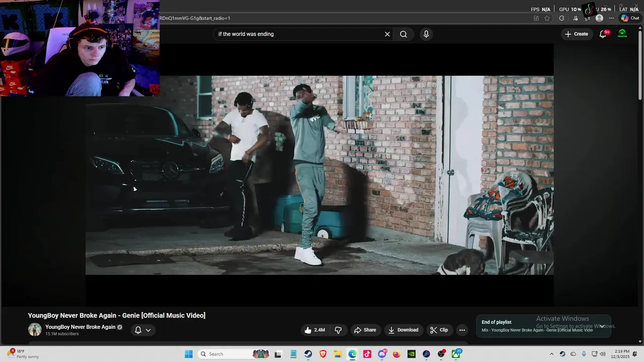Open the browser Settings and more ellipsis
644x362 pixels.
point(611,18)
